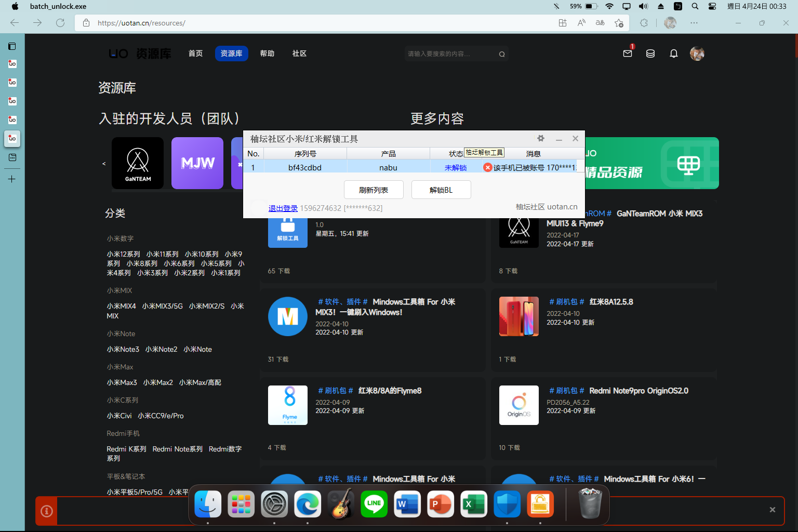Open the 小米Note3 category link
The height and width of the screenshot is (532, 798).
(123, 349)
